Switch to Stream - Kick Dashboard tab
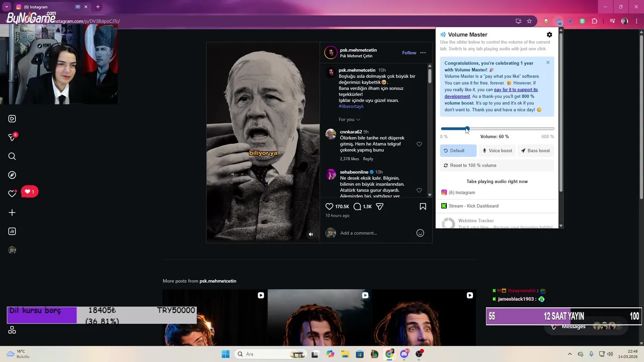 (x=497, y=206)
